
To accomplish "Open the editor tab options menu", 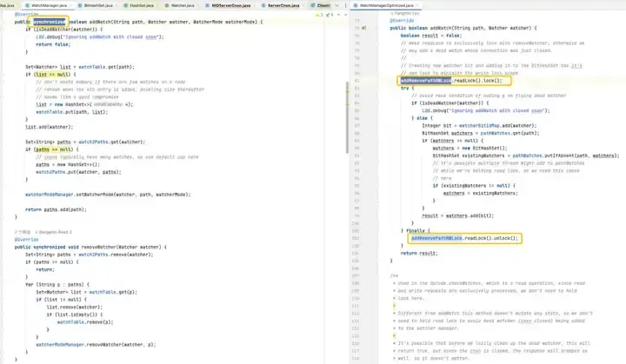I will point(345,5).
